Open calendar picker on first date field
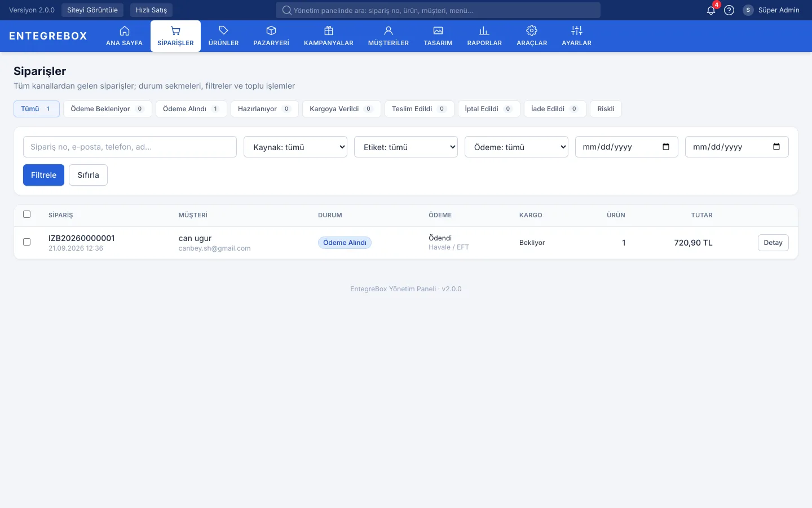 [x=666, y=147]
